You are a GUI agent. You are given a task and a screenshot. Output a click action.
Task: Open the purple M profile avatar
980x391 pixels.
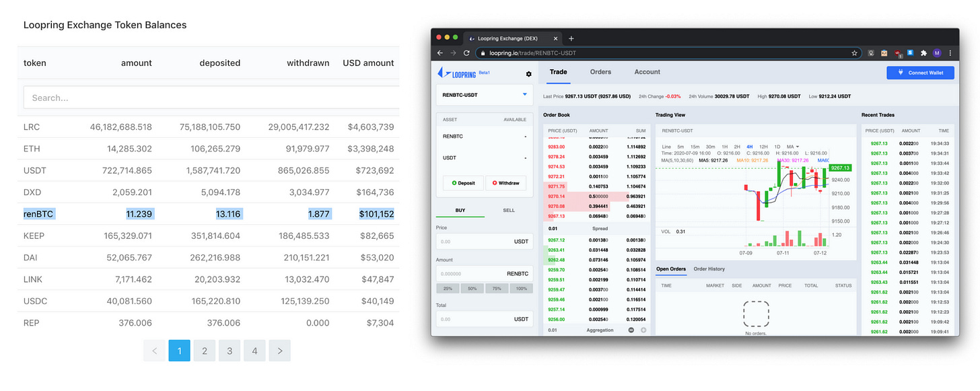click(x=938, y=52)
